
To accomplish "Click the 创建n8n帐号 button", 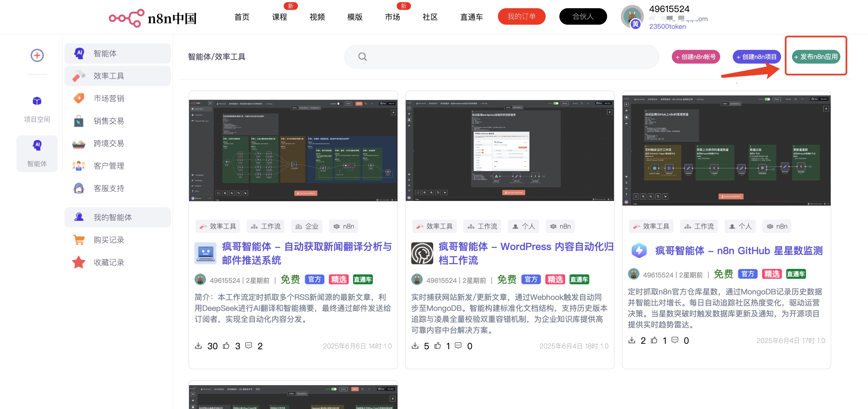I will coord(695,57).
